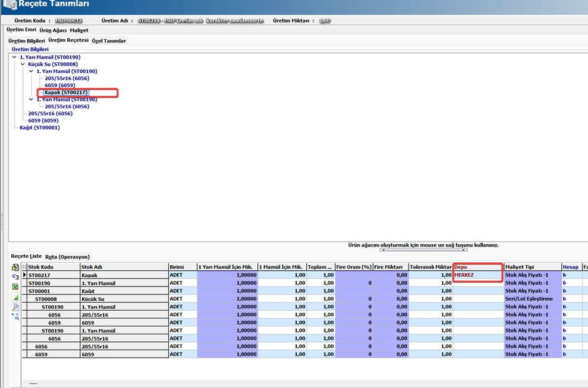Select the Üretim Reçetesi sub-tab

tap(69, 40)
